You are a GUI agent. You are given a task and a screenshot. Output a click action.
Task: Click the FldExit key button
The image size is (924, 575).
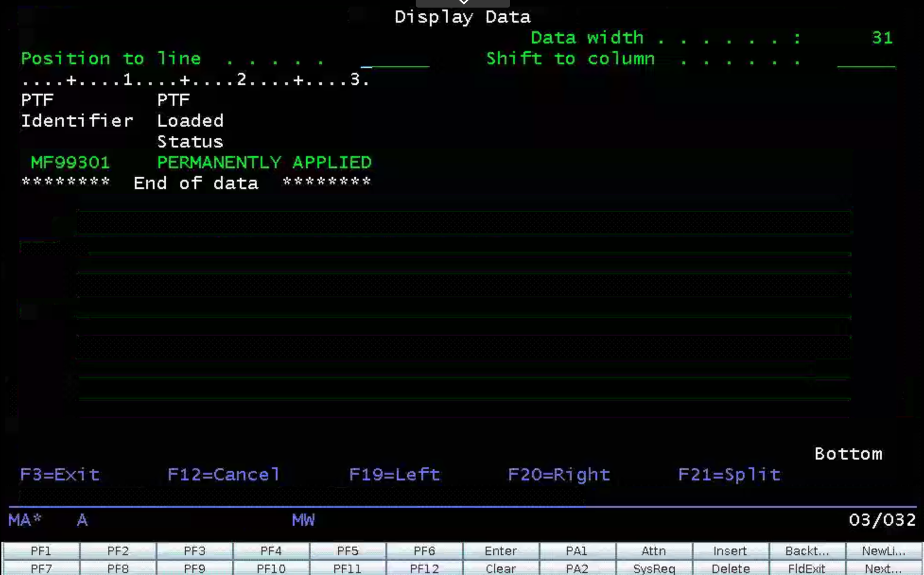coord(807,568)
